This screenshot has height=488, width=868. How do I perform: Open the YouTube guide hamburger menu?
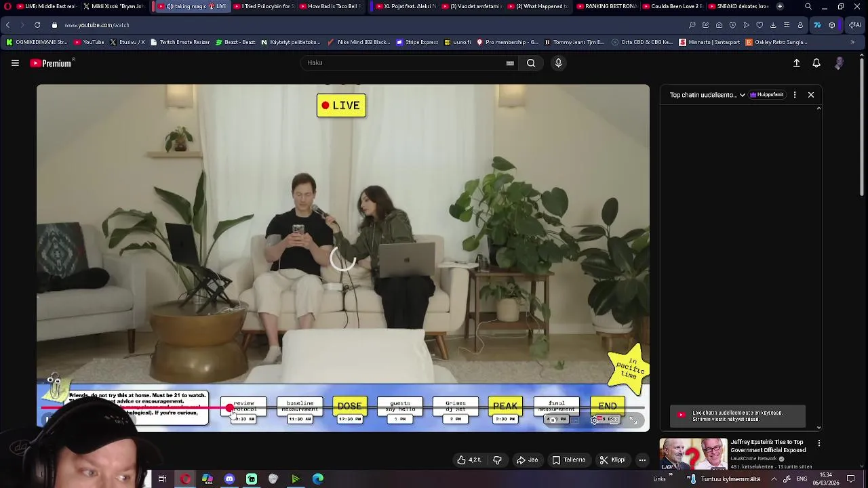(15, 63)
